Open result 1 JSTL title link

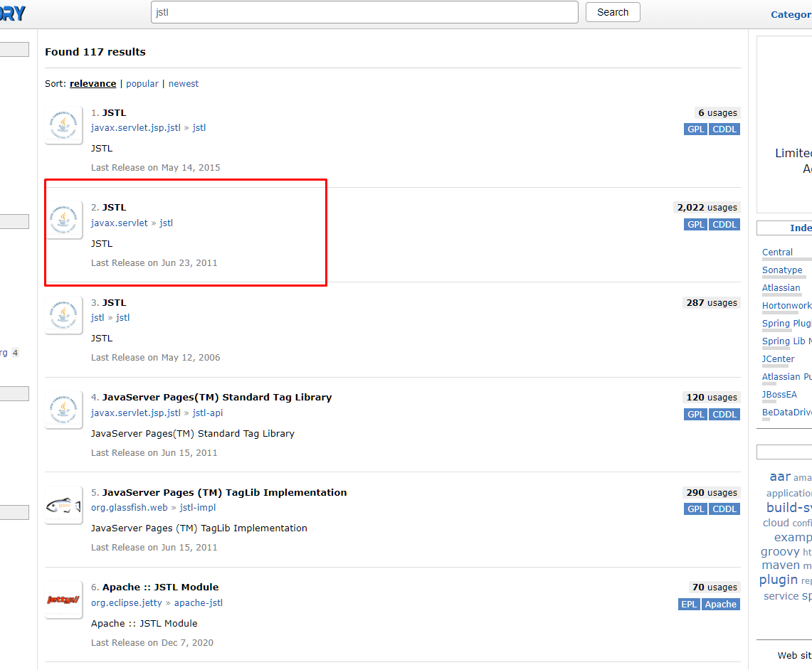114,113
